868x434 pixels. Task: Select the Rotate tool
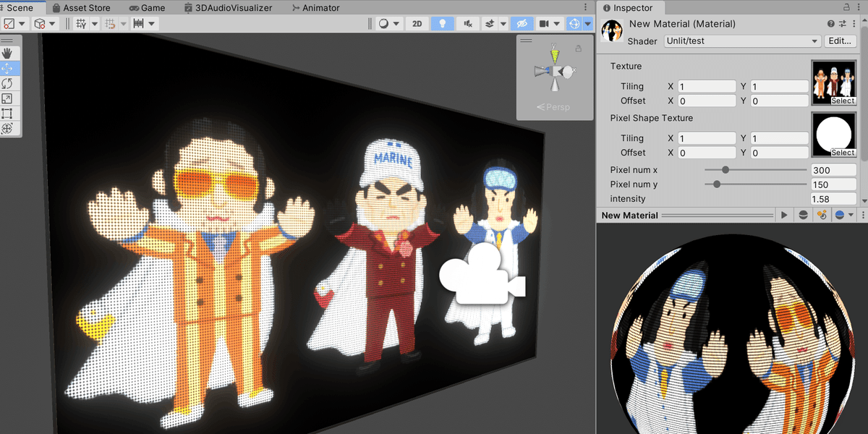[x=7, y=83]
